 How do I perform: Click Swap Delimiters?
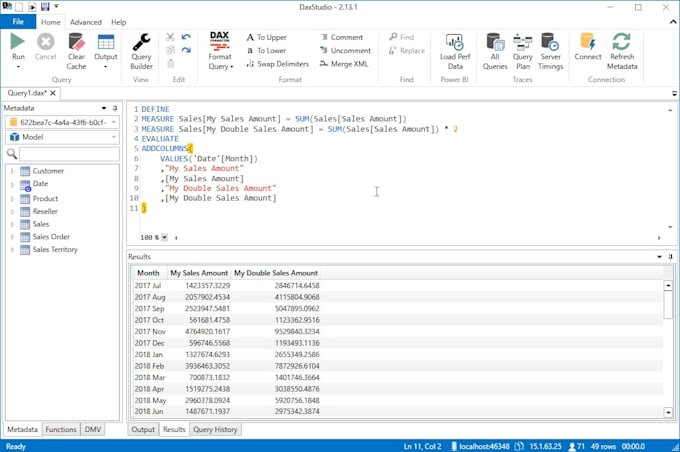click(x=278, y=64)
